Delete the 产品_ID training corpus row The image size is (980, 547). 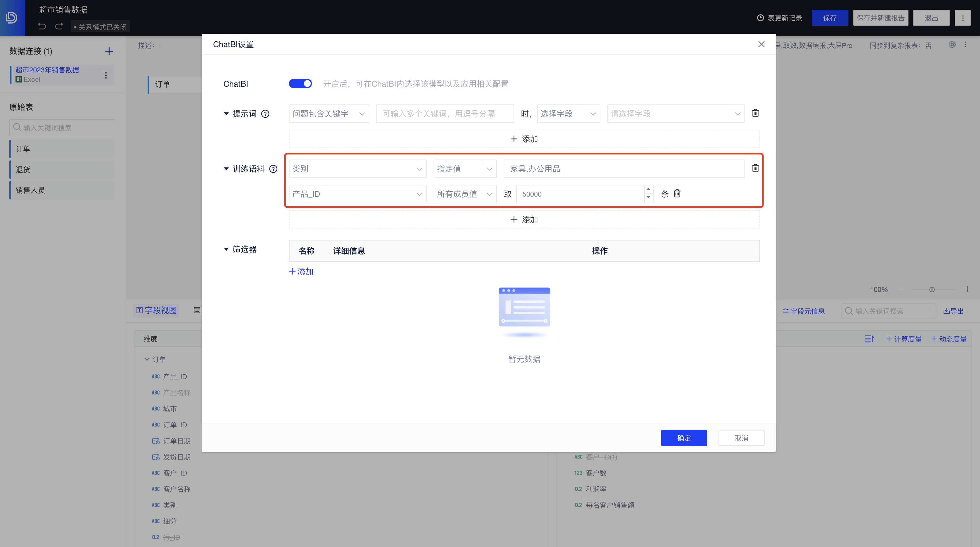click(x=677, y=193)
